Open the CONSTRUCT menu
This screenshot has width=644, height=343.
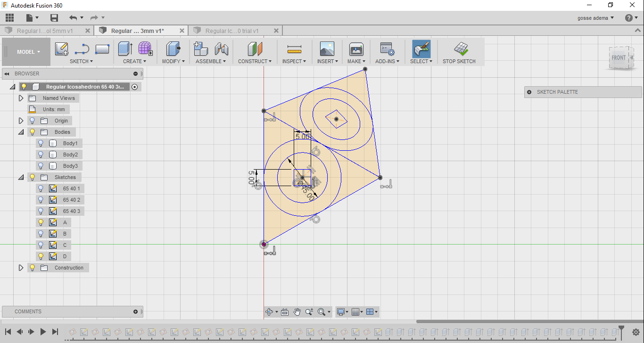255,61
